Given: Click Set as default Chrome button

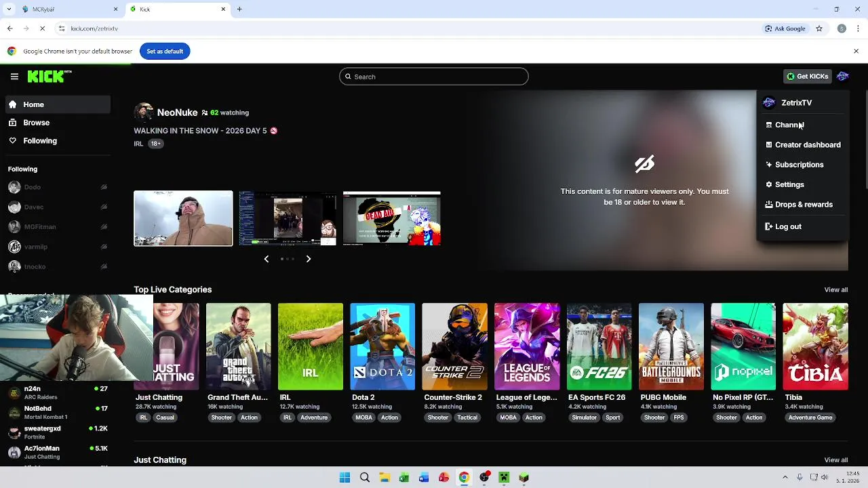Looking at the screenshot, I should coord(165,52).
